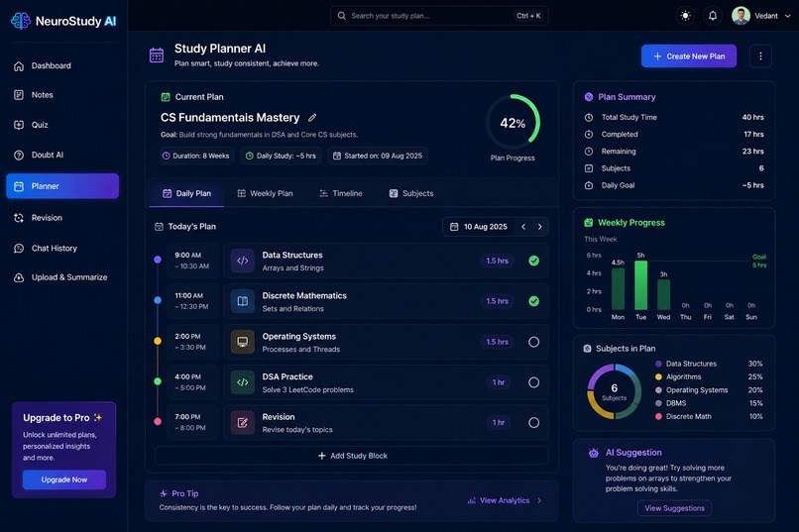Edit the CS Fundamentals Mastery plan name
799x532 pixels.
point(312,118)
